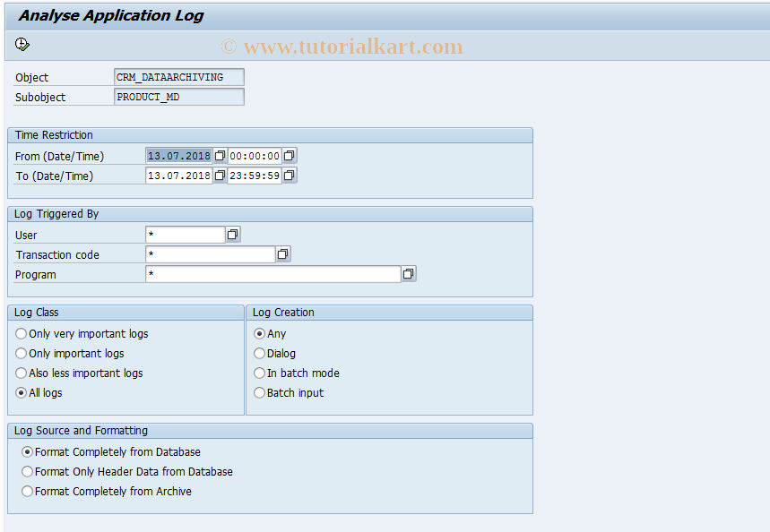The width and height of the screenshot is (770, 532).
Task: Choose Format Completely from Archive
Action: coord(27,491)
